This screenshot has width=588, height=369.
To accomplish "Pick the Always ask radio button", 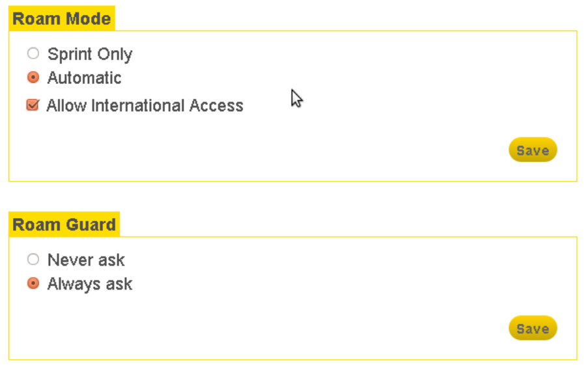I will click(x=33, y=284).
